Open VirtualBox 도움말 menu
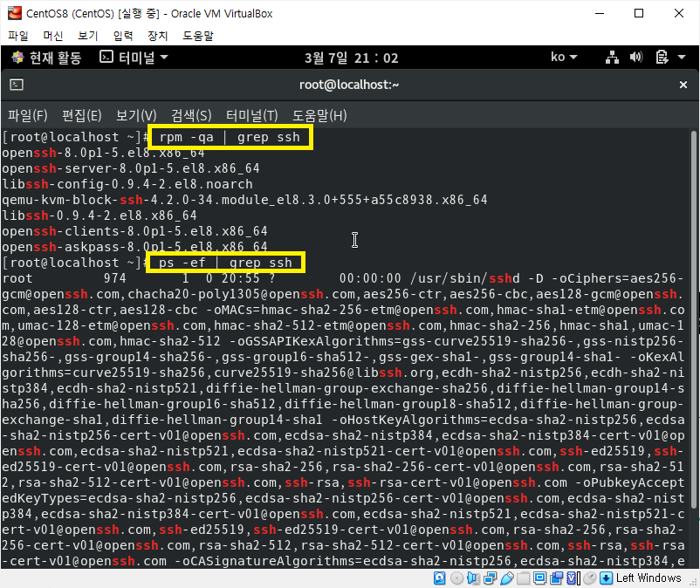The height and width of the screenshot is (588, 700). 198,36
